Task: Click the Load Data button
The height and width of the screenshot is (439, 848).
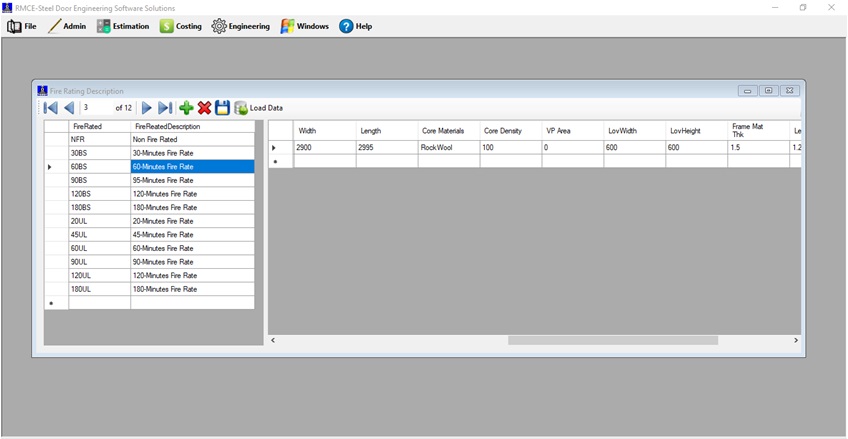Action: tap(259, 108)
